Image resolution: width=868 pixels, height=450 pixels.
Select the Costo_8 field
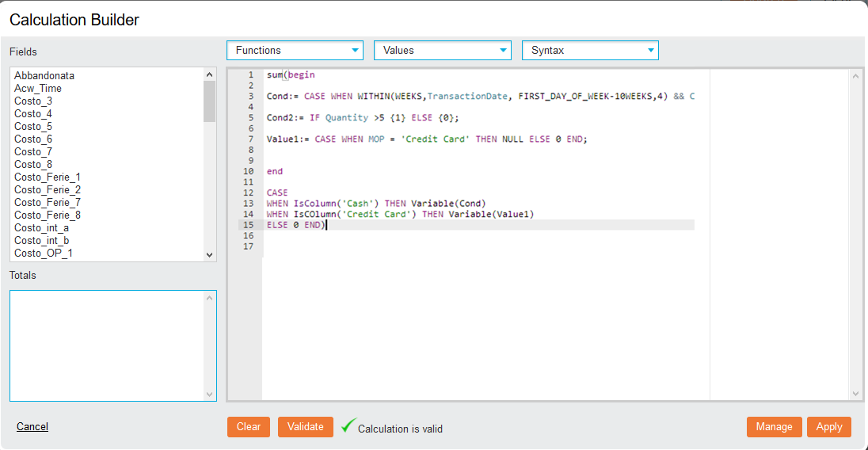click(x=33, y=164)
